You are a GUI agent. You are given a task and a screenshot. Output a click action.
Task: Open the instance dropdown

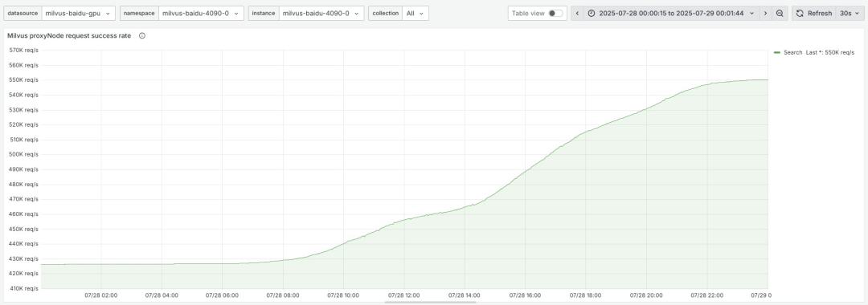coord(321,14)
